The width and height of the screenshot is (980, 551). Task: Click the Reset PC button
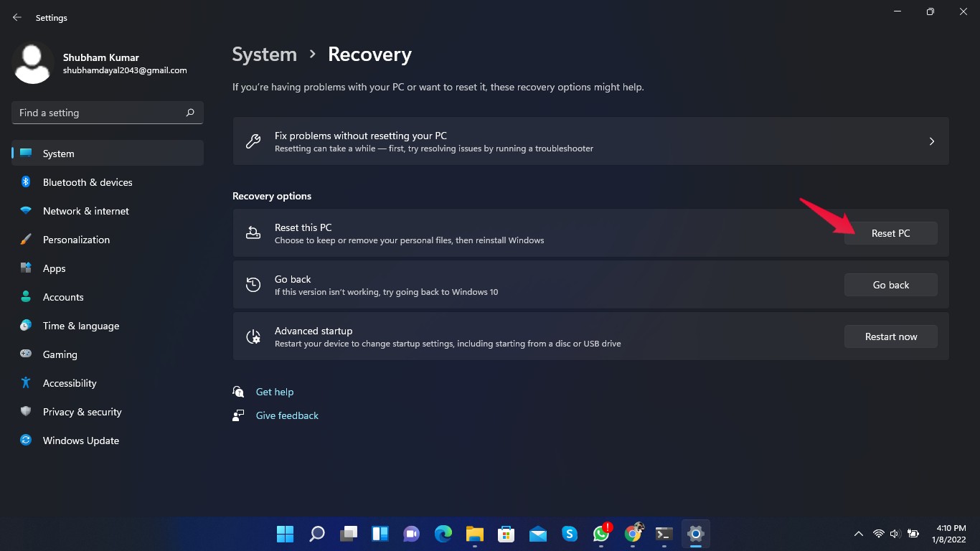tap(890, 232)
